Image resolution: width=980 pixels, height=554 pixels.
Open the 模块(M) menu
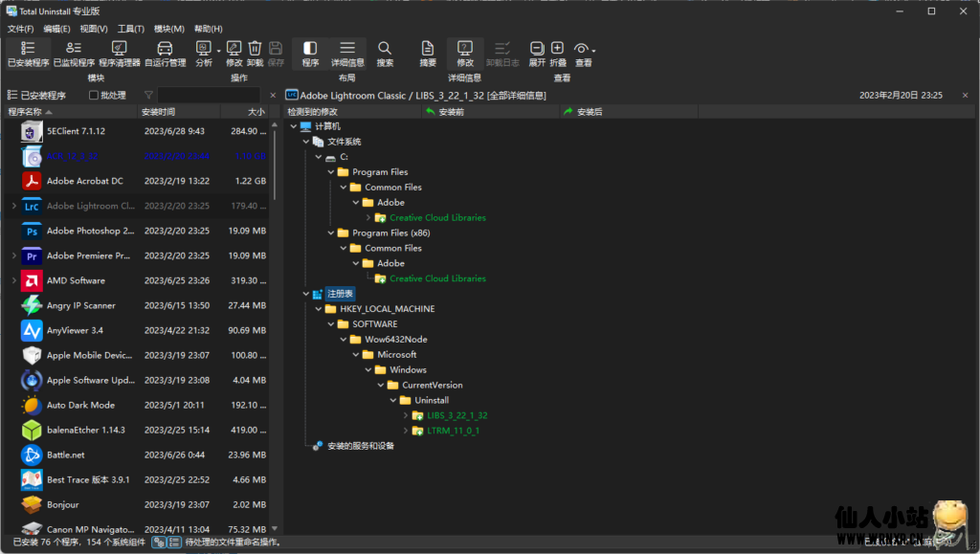[x=169, y=29]
